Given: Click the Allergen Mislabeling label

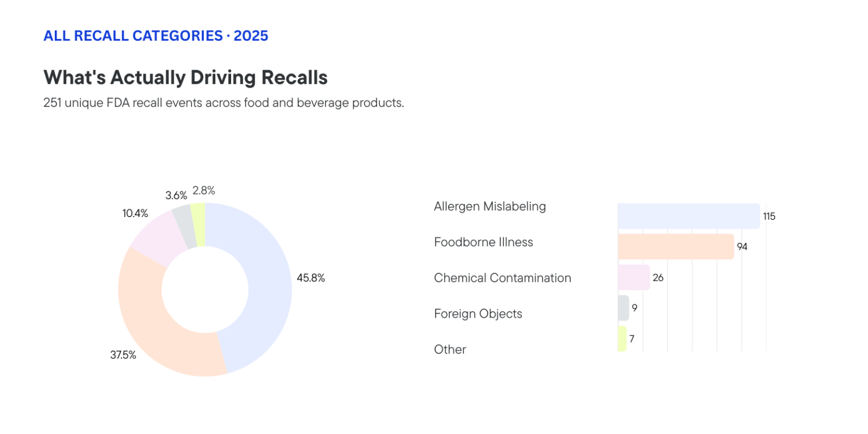Looking at the screenshot, I should tap(489, 206).
